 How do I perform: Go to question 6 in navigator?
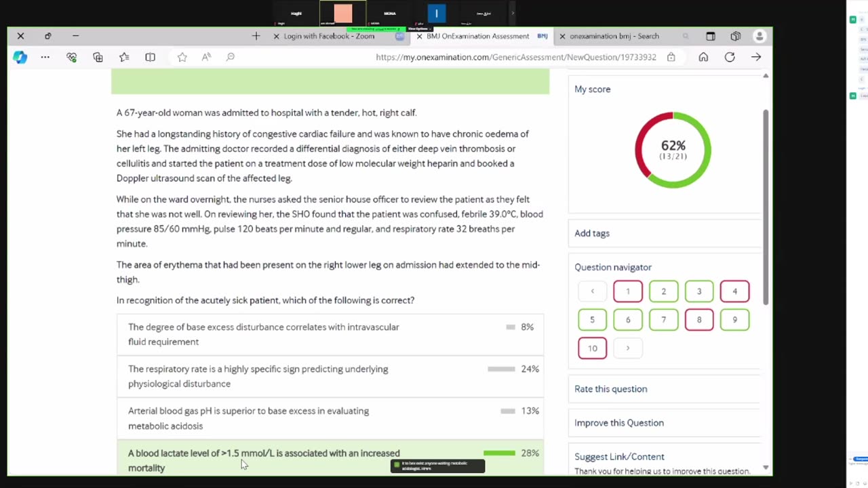(628, 320)
